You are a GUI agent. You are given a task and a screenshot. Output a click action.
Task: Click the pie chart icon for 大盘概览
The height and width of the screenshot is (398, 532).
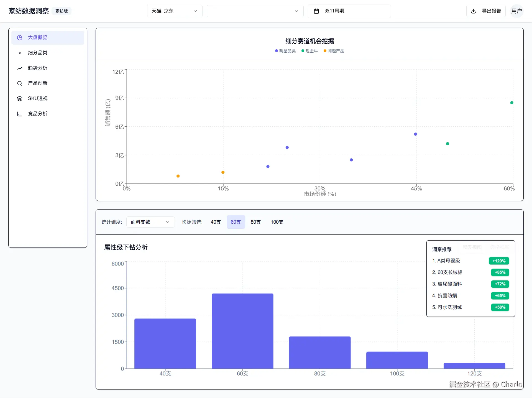[x=20, y=38]
